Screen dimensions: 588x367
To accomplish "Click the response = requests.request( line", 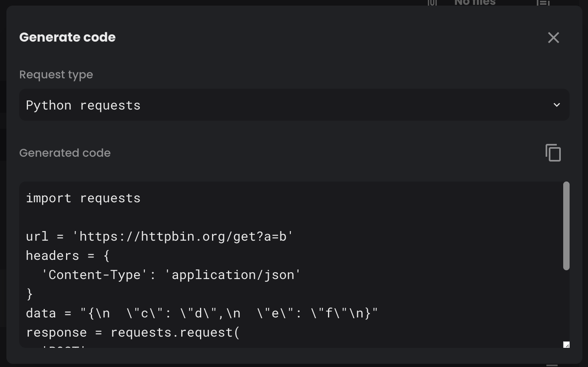I will [x=133, y=333].
